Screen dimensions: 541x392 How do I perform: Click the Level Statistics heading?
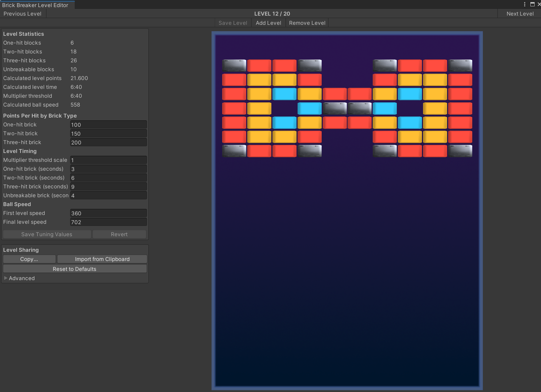[24, 34]
